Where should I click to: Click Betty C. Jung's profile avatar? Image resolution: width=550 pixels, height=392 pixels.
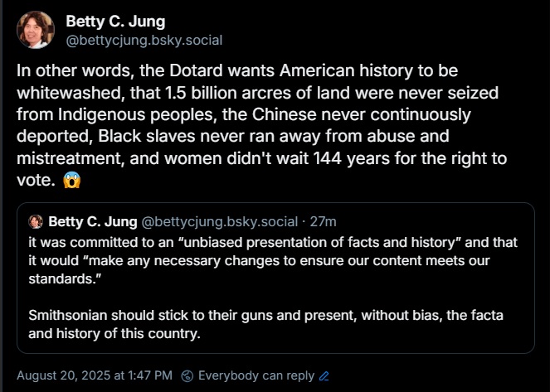click(36, 30)
